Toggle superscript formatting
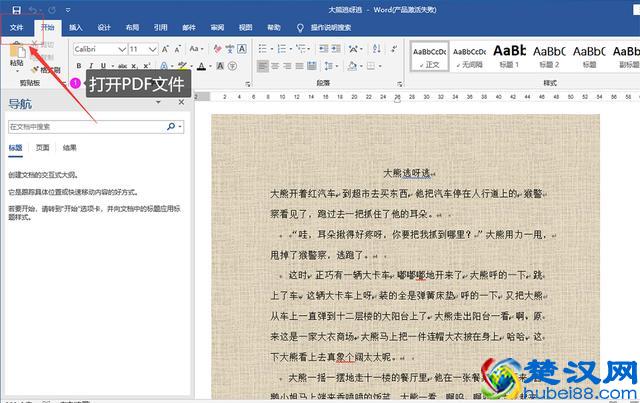Viewport: 640px width, 403px height. [x=147, y=66]
